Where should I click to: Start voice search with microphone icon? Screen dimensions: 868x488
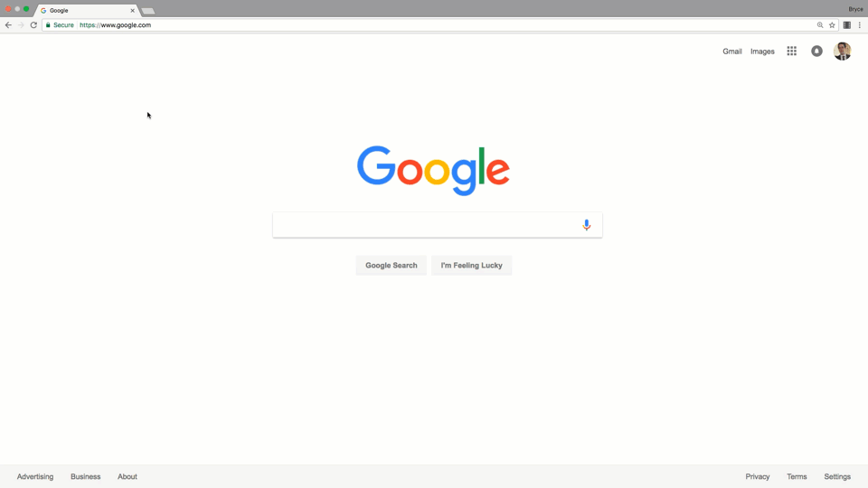coord(586,225)
